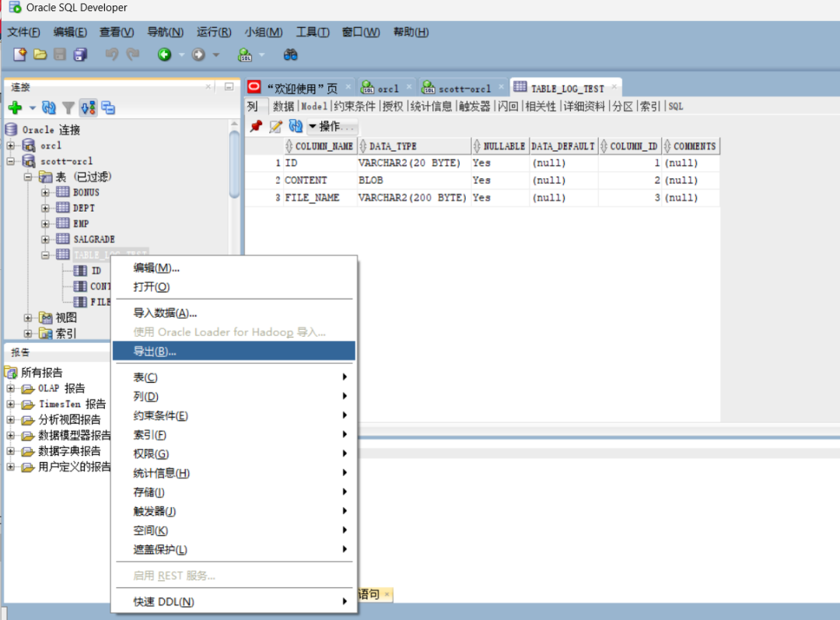840x620 pixels.
Task: Click the red pin icon above column grid
Action: click(x=255, y=127)
